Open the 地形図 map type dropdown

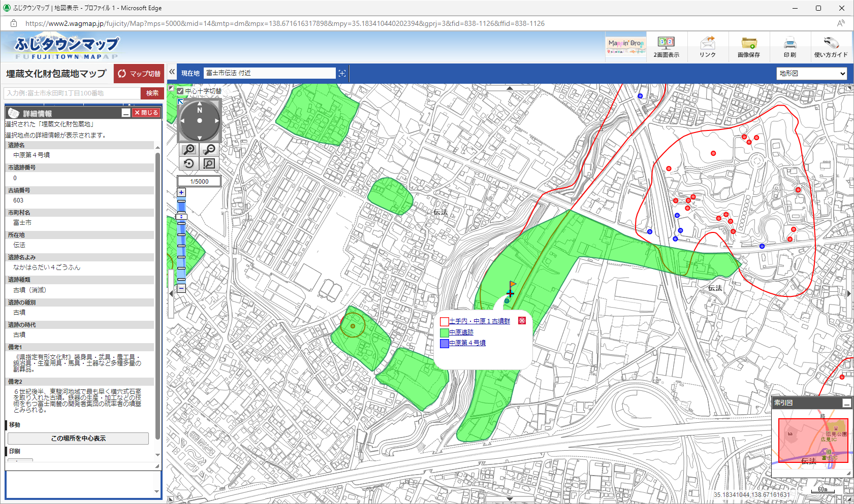[811, 74]
